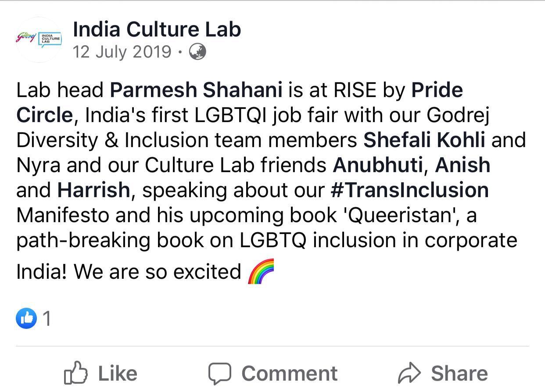
Task: Click the thumbs-up outline icon
Action: point(76,373)
